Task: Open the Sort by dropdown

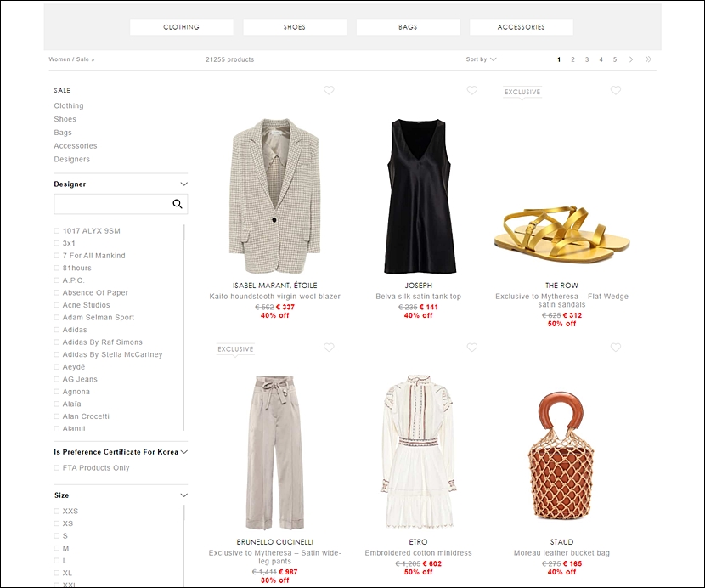Action: (481, 59)
